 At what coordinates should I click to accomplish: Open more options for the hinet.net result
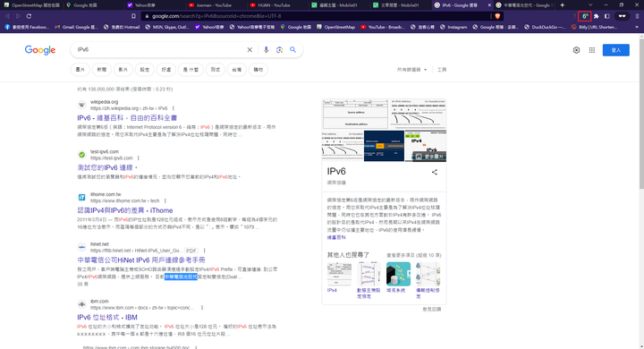[x=204, y=251]
